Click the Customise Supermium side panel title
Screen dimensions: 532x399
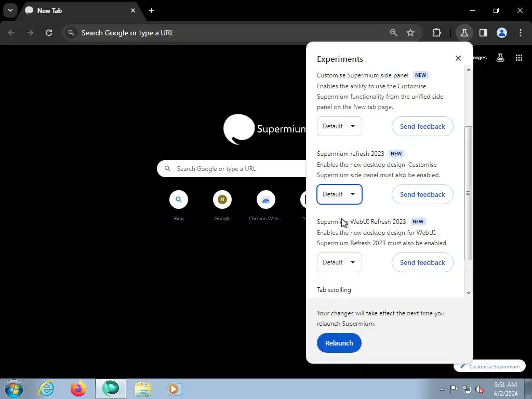click(x=362, y=75)
